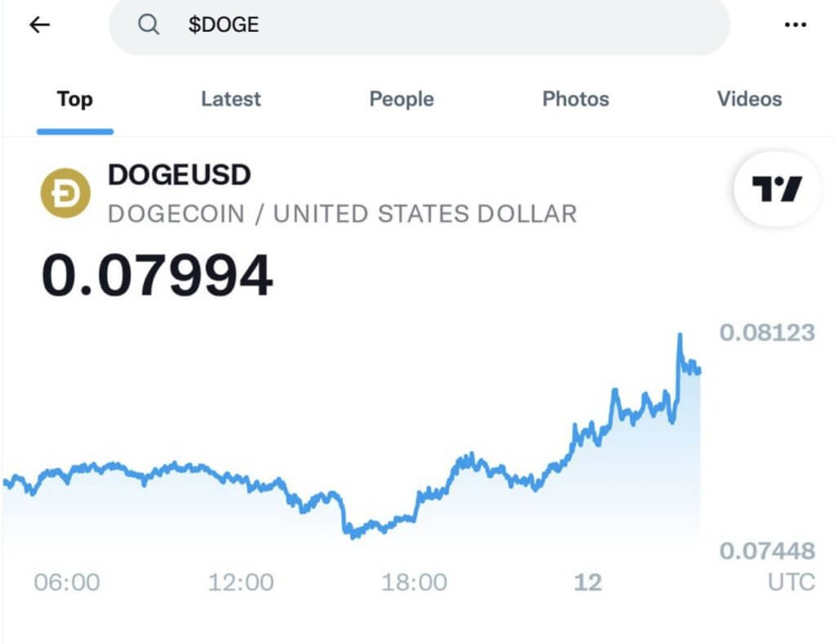The width and height of the screenshot is (836, 644).
Task: Click the 18:00 time axis label
Action: click(x=414, y=582)
